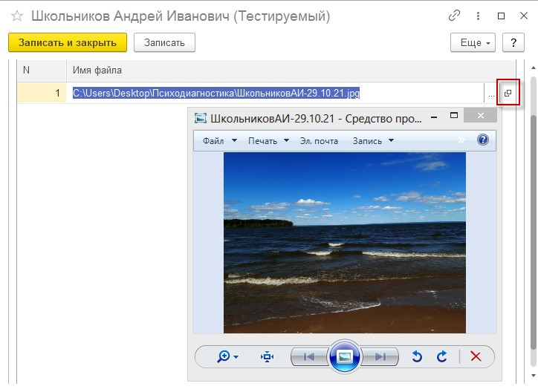
Task: Click the vertical scrollbar thumb
Action: tap(534, 232)
